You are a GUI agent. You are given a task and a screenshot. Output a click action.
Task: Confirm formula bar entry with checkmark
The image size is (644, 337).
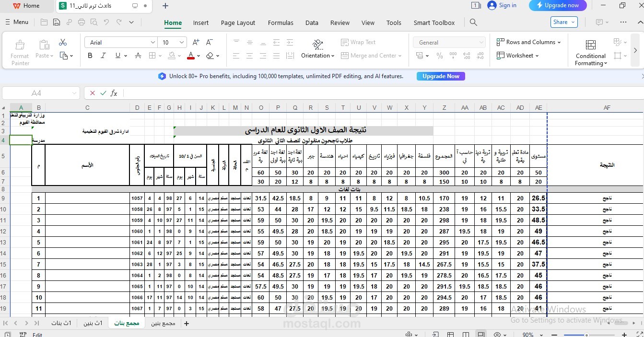click(103, 93)
